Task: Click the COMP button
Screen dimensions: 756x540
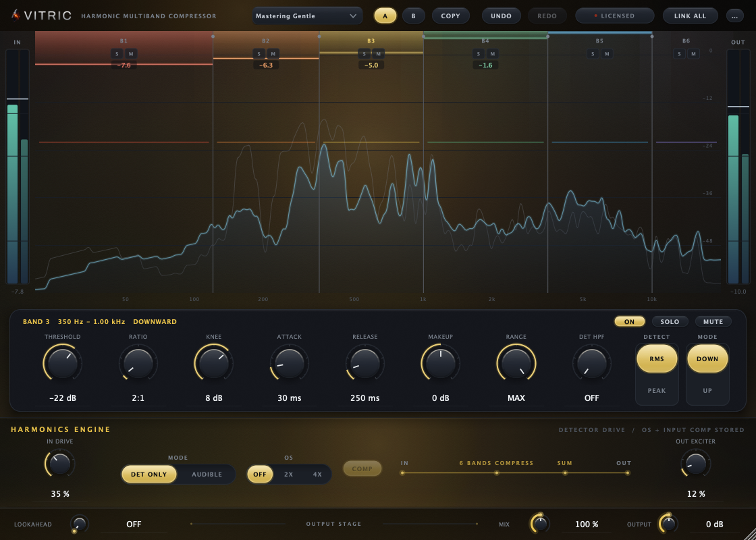Action: 362,468
